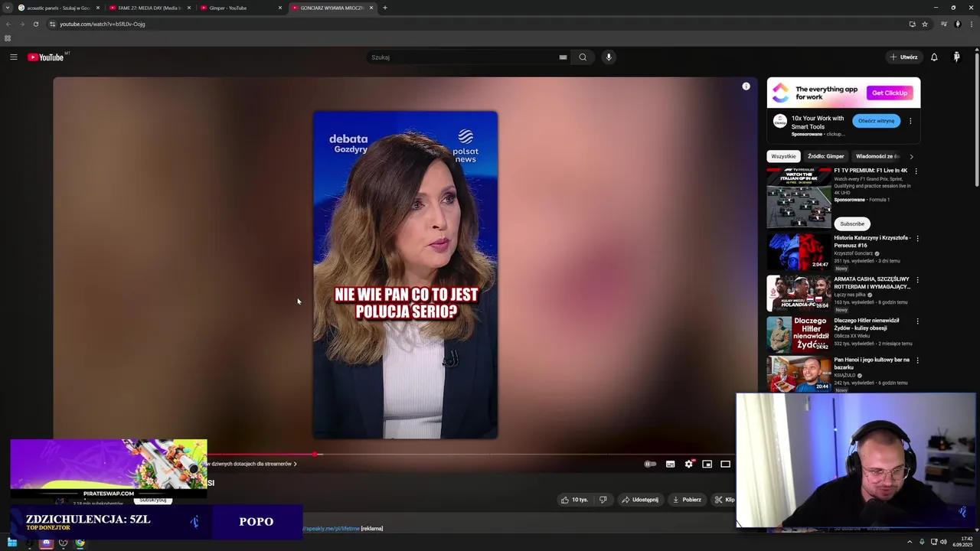Open player settings gear

pyautogui.click(x=688, y=464)
